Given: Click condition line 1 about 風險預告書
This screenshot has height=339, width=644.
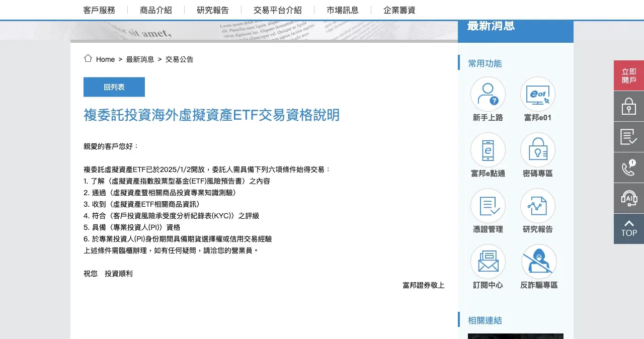Looking at the screenshot, I should tap(177, 181).
